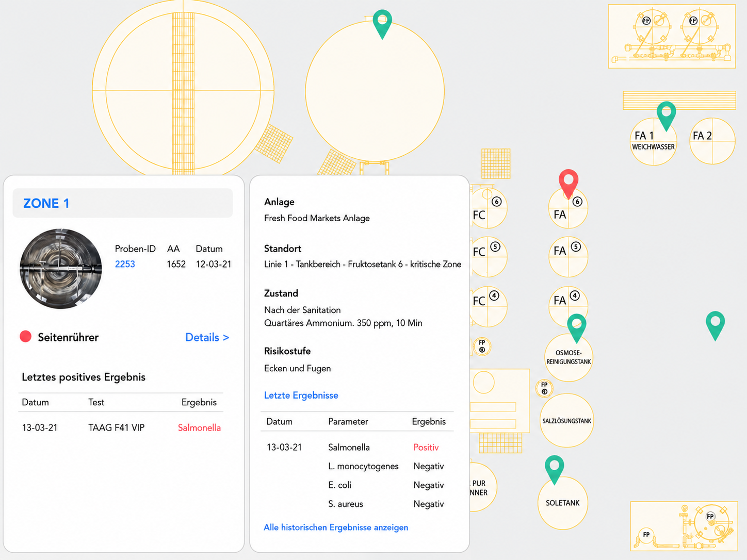
Task: Click the PUR tank partially behind panel
Action: (x=483, y=487)
